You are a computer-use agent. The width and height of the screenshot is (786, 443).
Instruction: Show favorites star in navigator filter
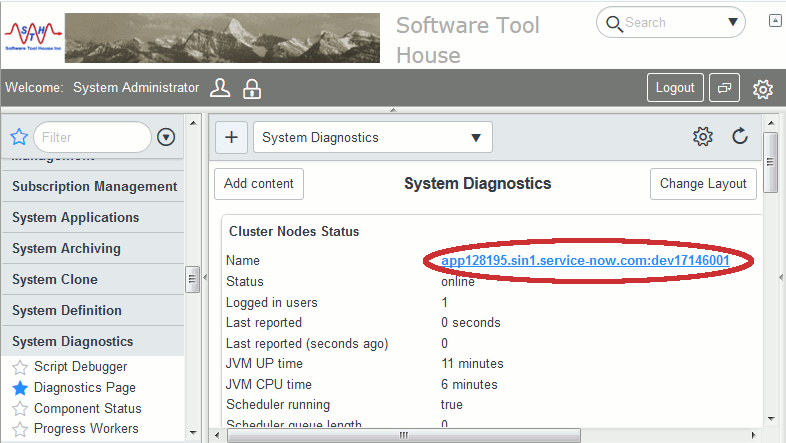coord(19,136)
